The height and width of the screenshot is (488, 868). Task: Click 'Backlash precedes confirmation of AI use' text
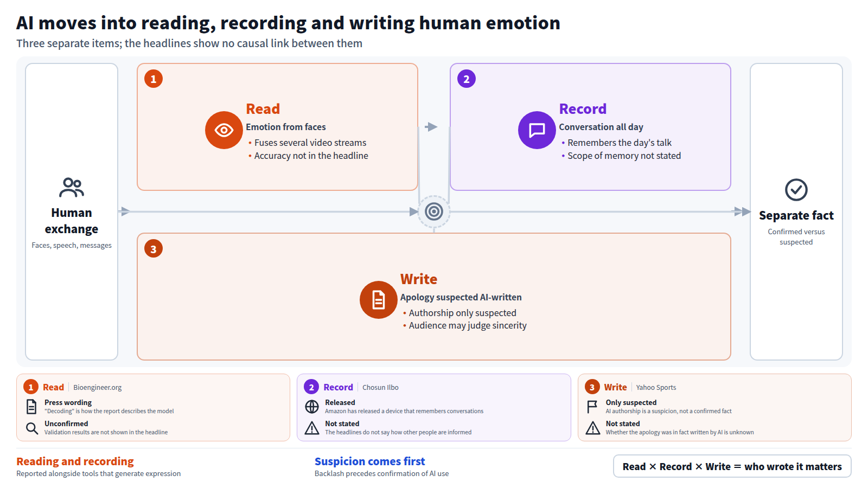coord(382,473)
